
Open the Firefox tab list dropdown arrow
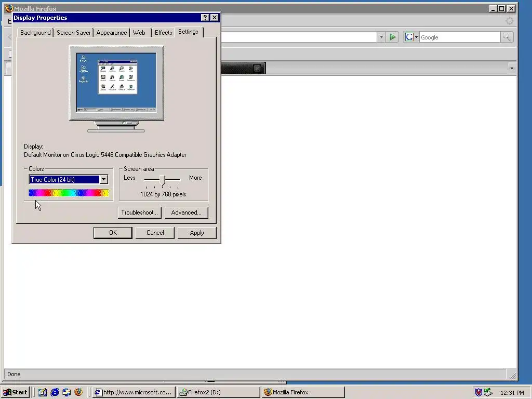coord(512,68)
